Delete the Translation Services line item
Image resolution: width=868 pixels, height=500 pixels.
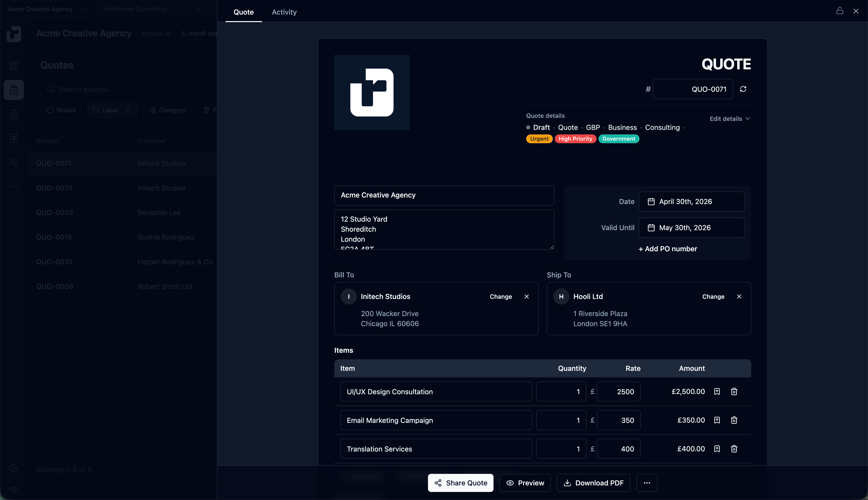734,449
